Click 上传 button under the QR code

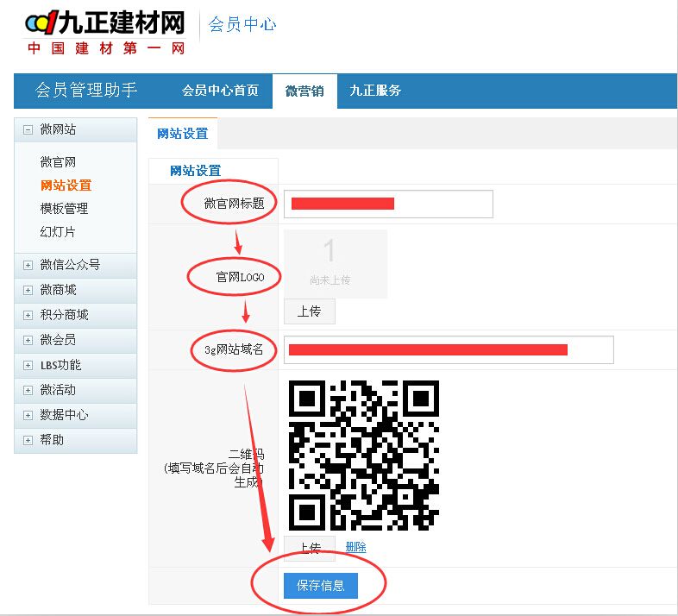(x=310, y=548)
